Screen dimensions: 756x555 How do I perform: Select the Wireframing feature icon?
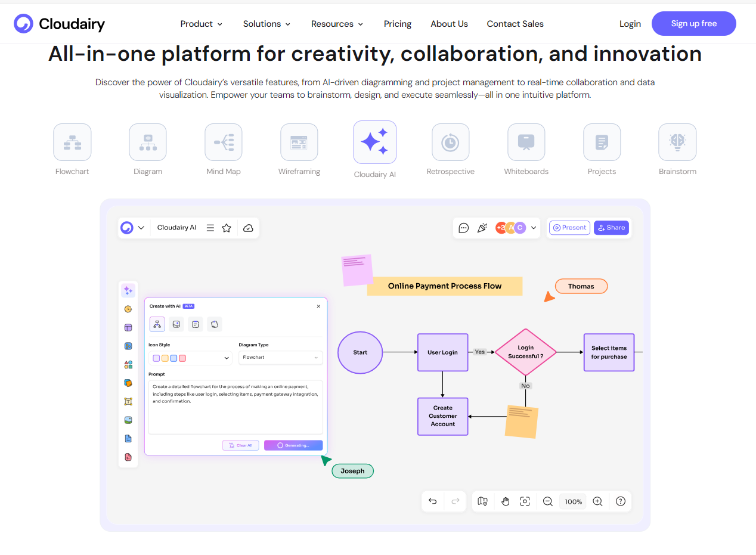pyautogui.click(x=299, y=142)
